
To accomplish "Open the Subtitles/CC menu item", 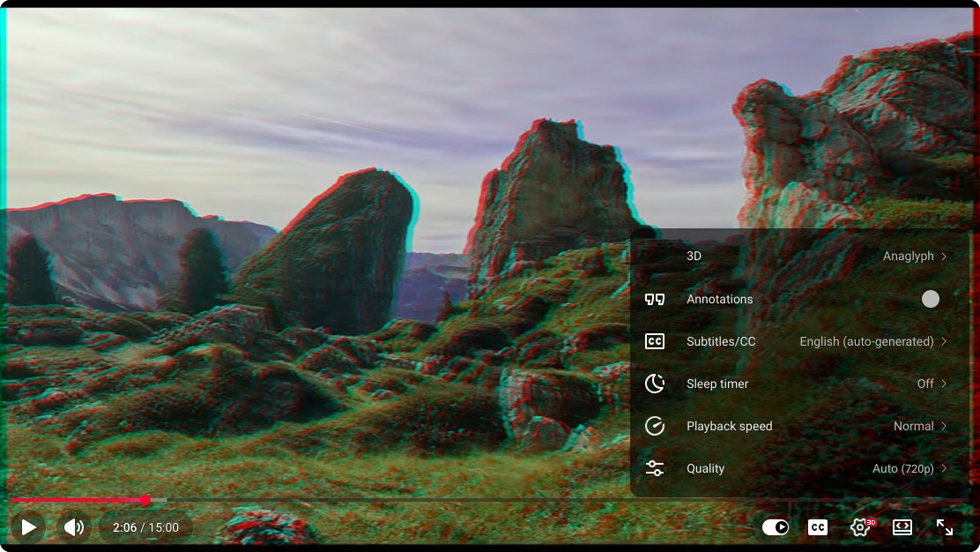I will 798,341.
